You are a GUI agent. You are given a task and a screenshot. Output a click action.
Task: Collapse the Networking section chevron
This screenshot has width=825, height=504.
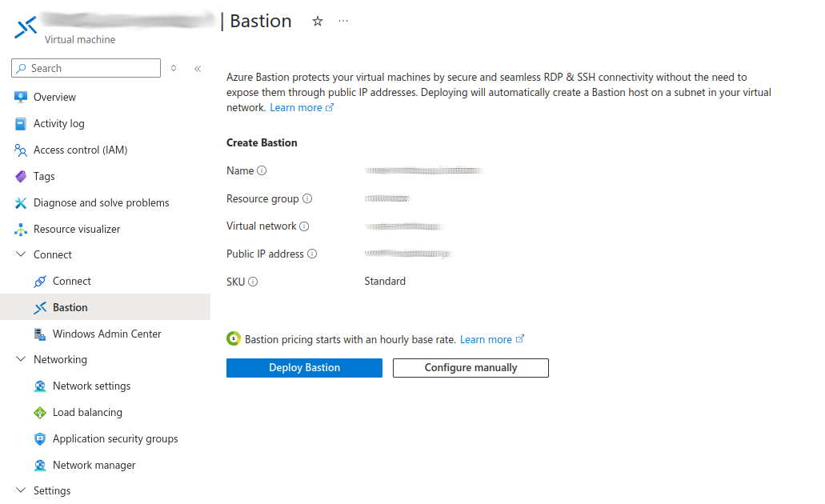point(21,358)
